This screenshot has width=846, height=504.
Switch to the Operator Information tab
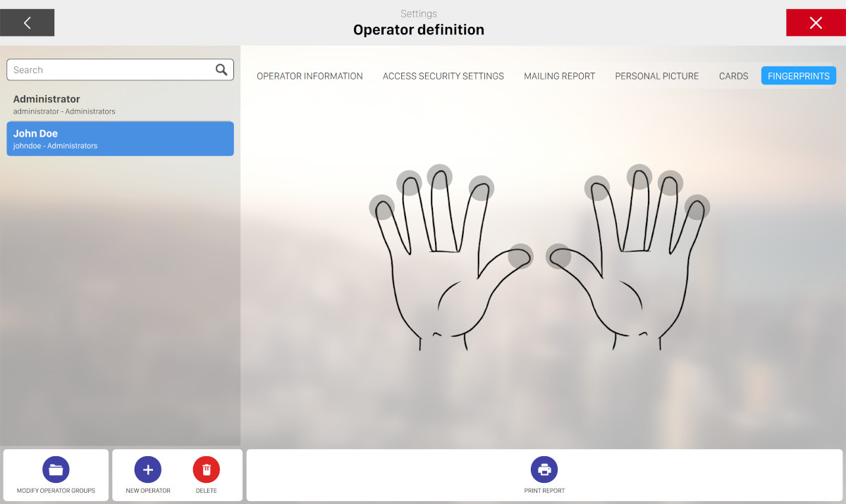[309, 76]
